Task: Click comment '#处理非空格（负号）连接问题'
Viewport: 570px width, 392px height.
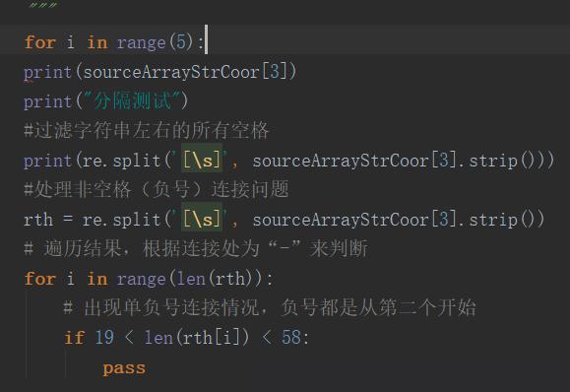Action: point(157,190)
